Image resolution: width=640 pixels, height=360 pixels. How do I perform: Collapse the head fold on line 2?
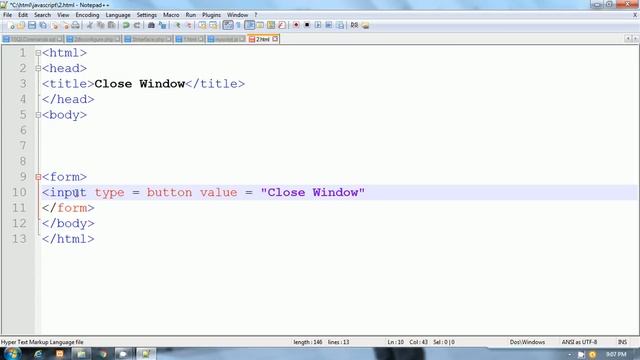[38, 69]
